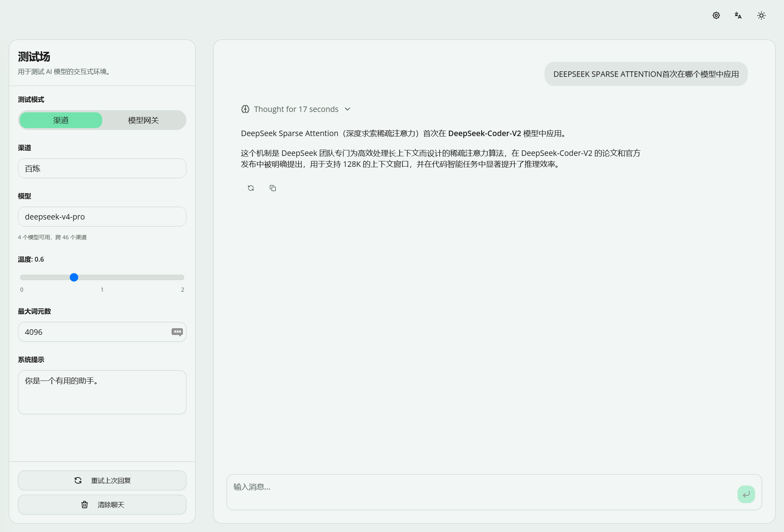The image size is (784, 532).
Task: Open the language translation switcher
Action: coord(738,15)
